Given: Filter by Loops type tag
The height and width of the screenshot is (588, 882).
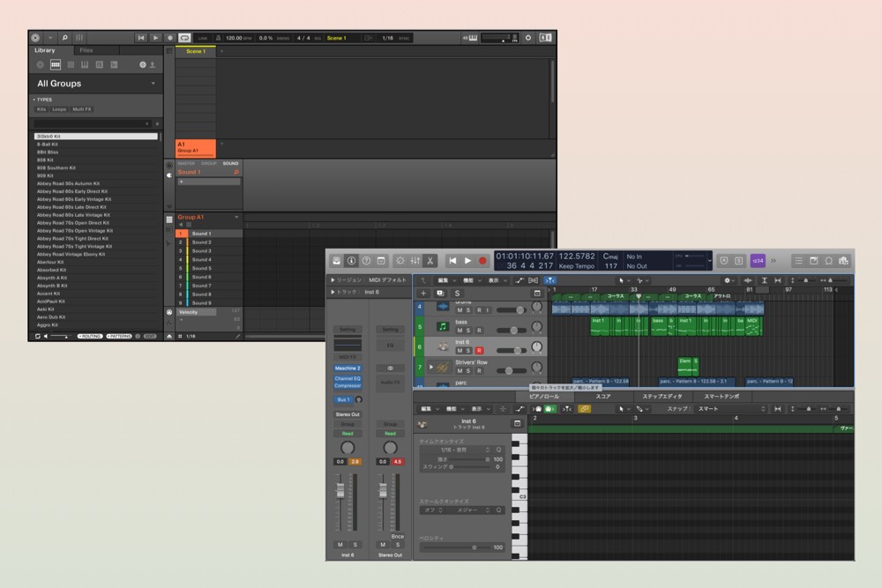Looking at the screenshot, I should click(x=59, y=109).
